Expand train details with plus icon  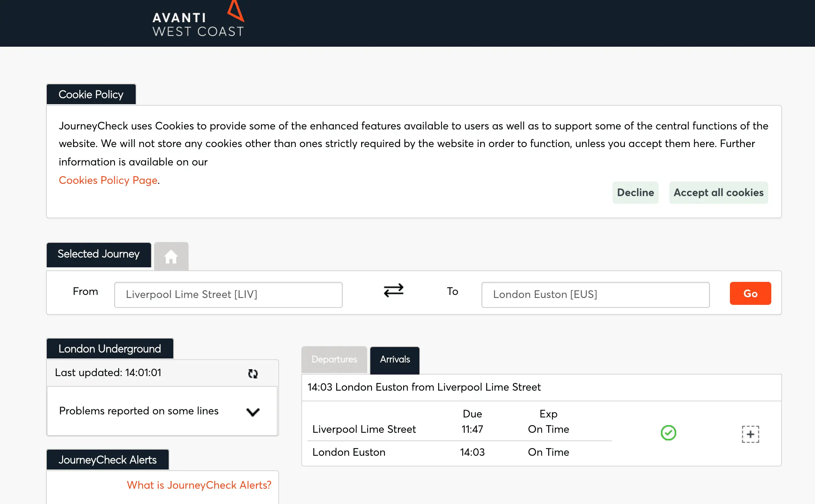pos(750,434)
